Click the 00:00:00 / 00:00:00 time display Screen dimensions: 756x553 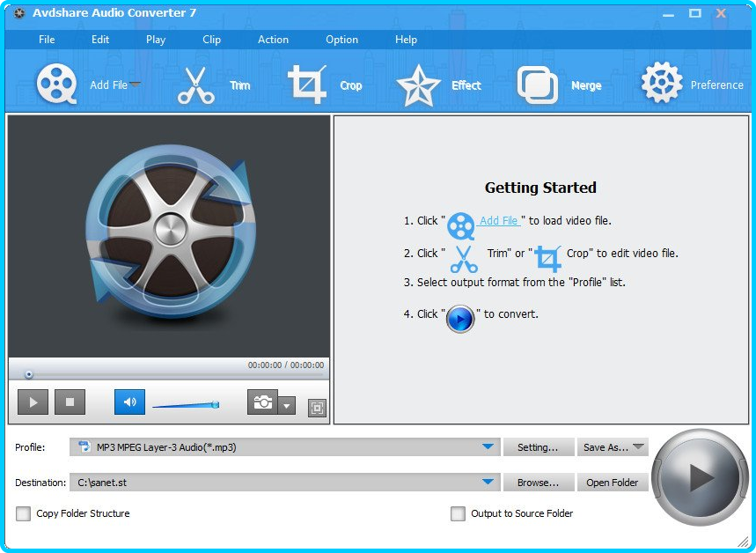[x=286, y=365]
